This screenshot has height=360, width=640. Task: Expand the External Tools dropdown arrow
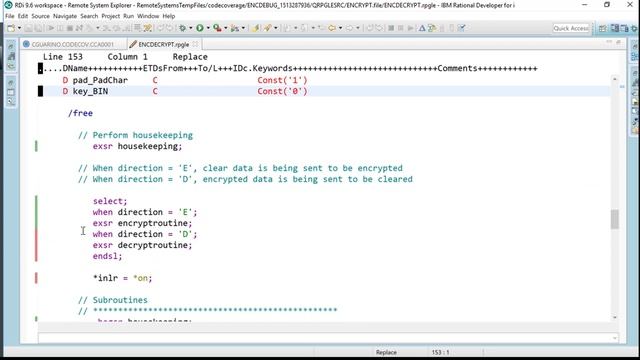(x=243, y=28)
